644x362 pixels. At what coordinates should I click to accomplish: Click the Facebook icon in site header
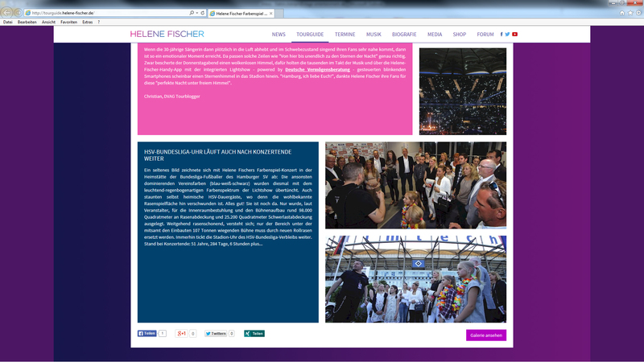tap(501, 35)
